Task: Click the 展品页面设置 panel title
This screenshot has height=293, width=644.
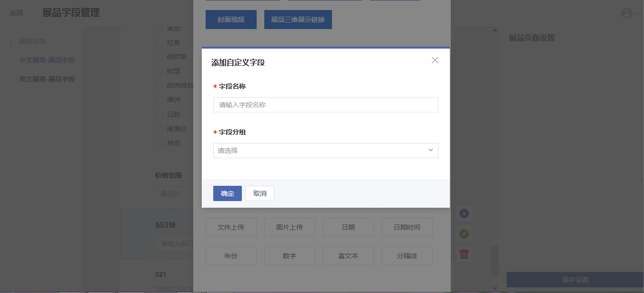Action: [x=531, y=38]
